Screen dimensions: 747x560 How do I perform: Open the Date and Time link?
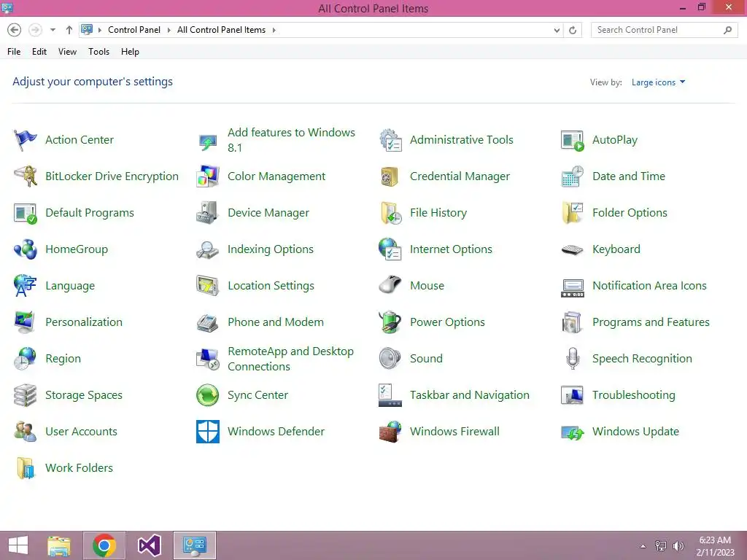click(x=628, y=176)
